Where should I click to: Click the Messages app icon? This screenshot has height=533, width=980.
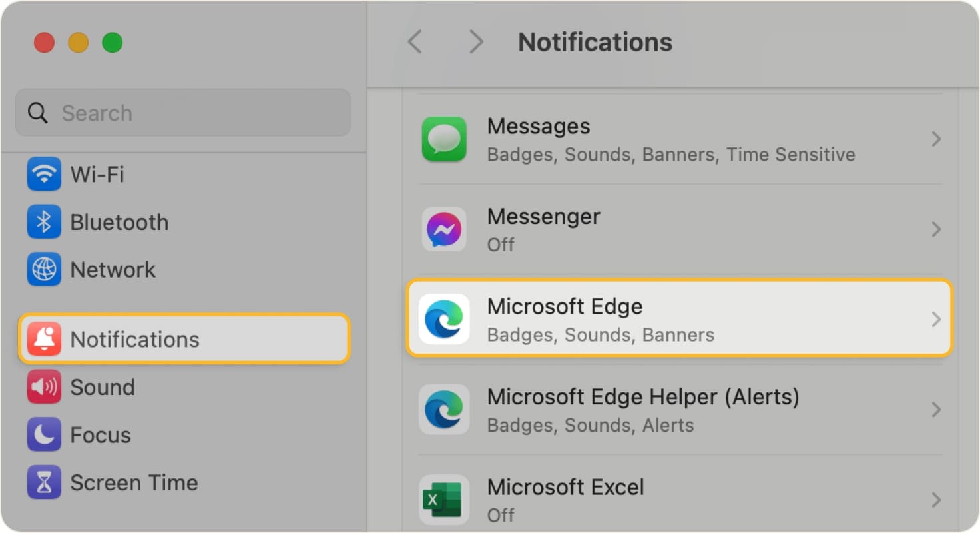click(444, 139)
